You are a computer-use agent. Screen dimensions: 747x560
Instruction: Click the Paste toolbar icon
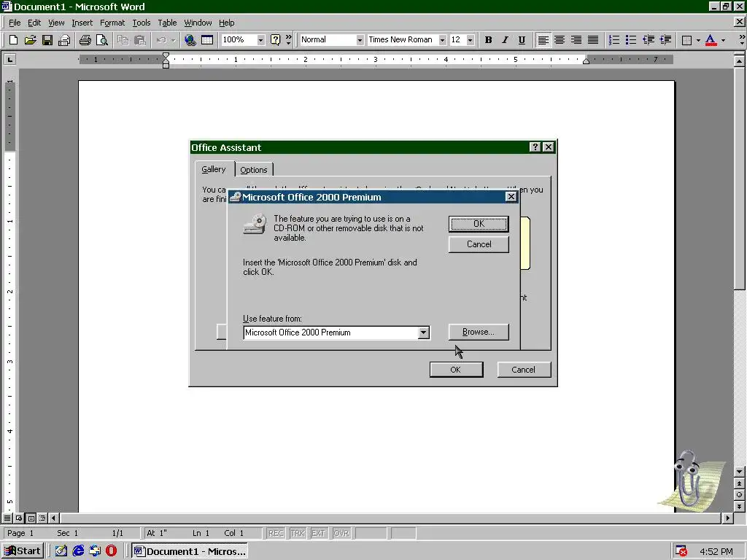point(139,40)
